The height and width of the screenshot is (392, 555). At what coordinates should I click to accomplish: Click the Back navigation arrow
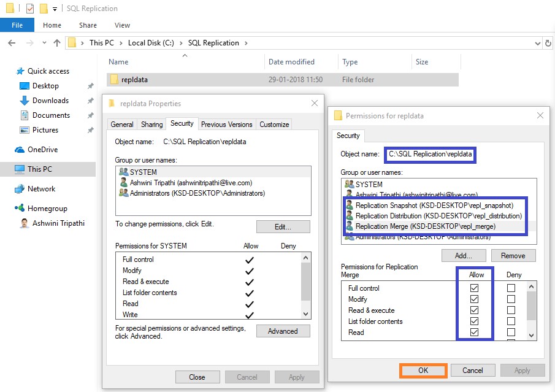[x=12, y=43]
